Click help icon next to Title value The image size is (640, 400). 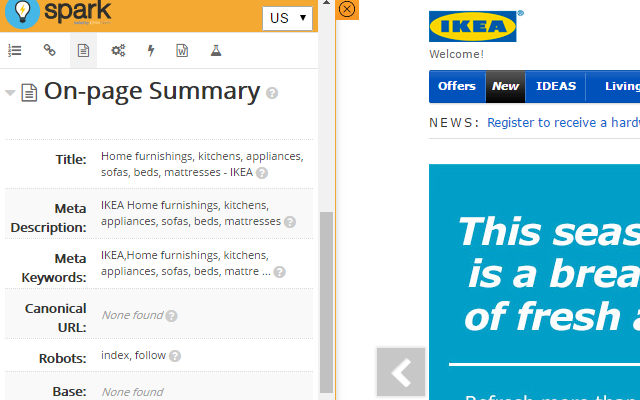pyautogui.click(x=262, y=173)
